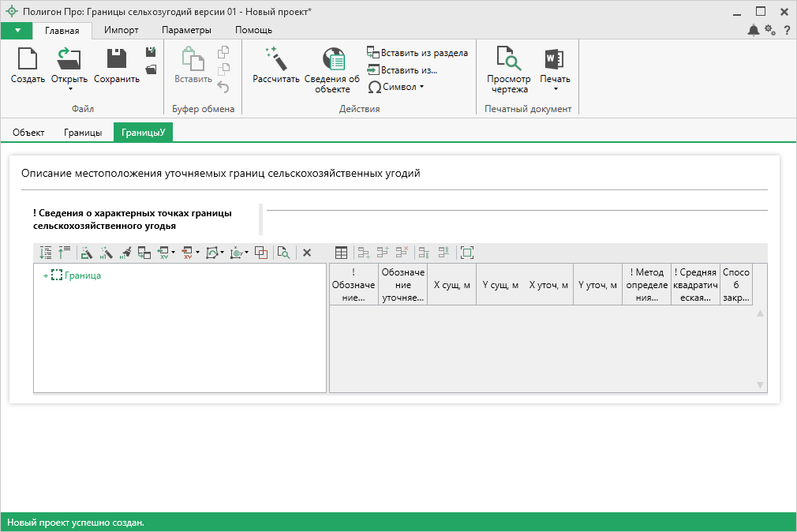Click the Создать new file icon
797x532 pixels.
click(28, 60)
